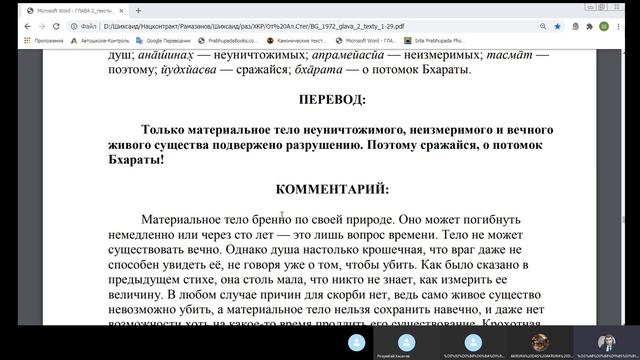Open Microsoft Word - ГЛА... bookmark
This screenshot has width=640, height=360.
(366, 40)
